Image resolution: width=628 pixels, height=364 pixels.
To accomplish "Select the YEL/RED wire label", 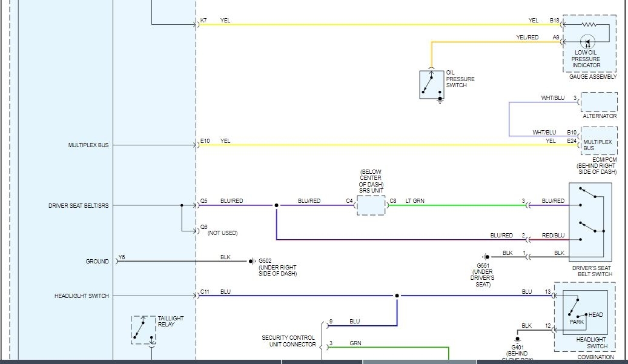I will pyautogui.click(x=527, y=37).
